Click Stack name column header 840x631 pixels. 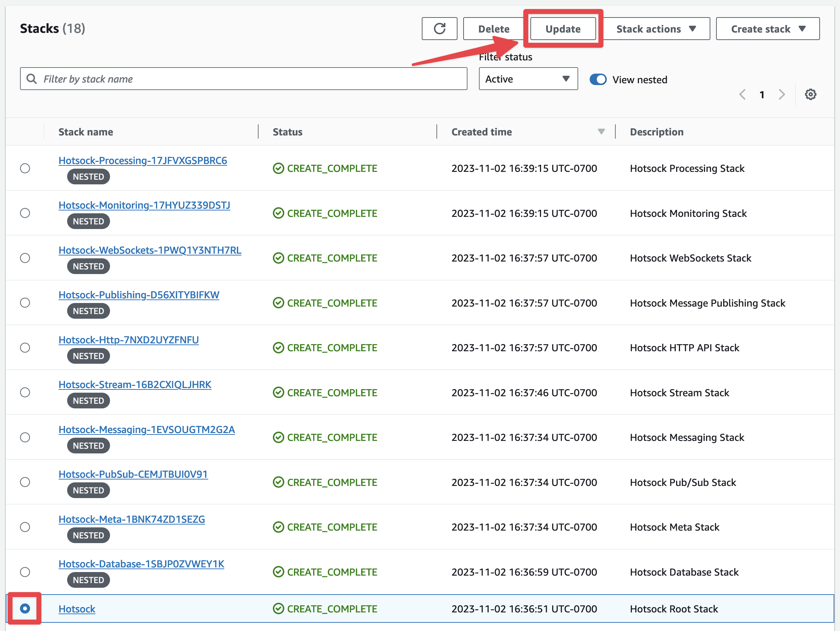coord(86,132)
